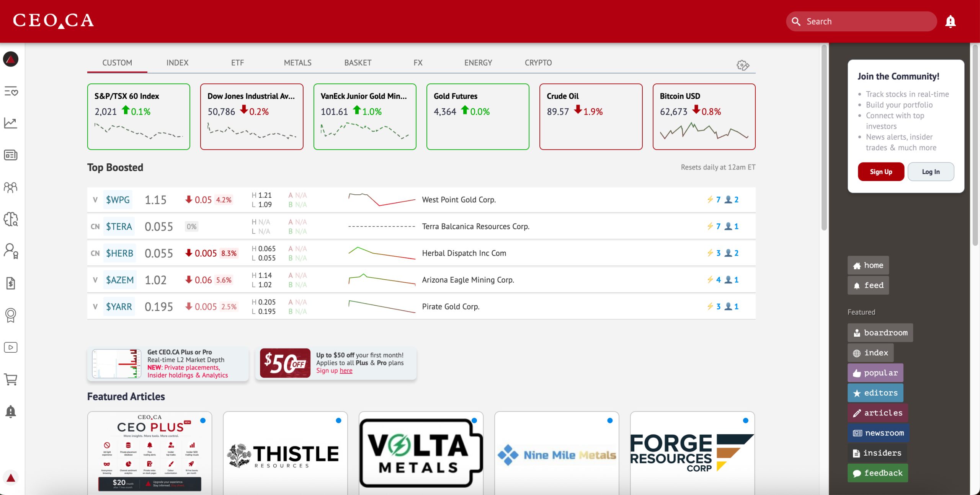The width and height of the screenshot is (980, 495).
Task: Open the Crude Oil card
Action: pyautogui.click(x=591, y=117)
